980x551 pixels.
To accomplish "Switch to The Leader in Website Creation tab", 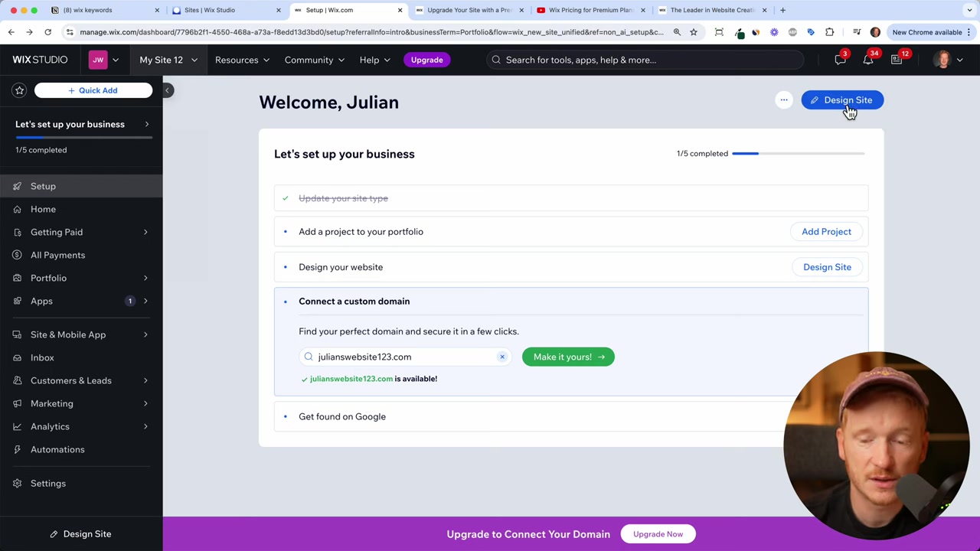I will click(711, 10).
